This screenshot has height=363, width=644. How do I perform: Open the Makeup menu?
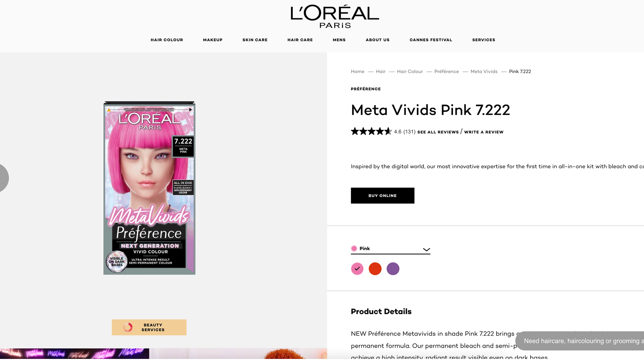coord(213,40)
